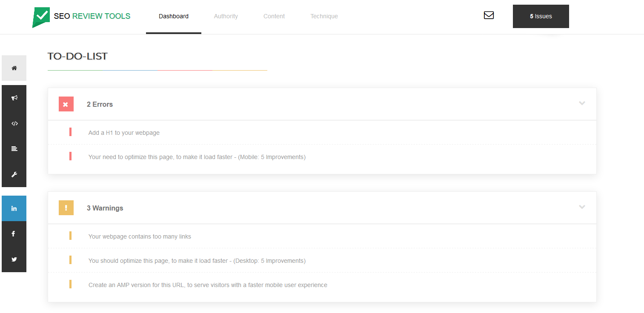Open the Content tab
The height and width of the screenshot is (313, 644).
coord(274,17)
